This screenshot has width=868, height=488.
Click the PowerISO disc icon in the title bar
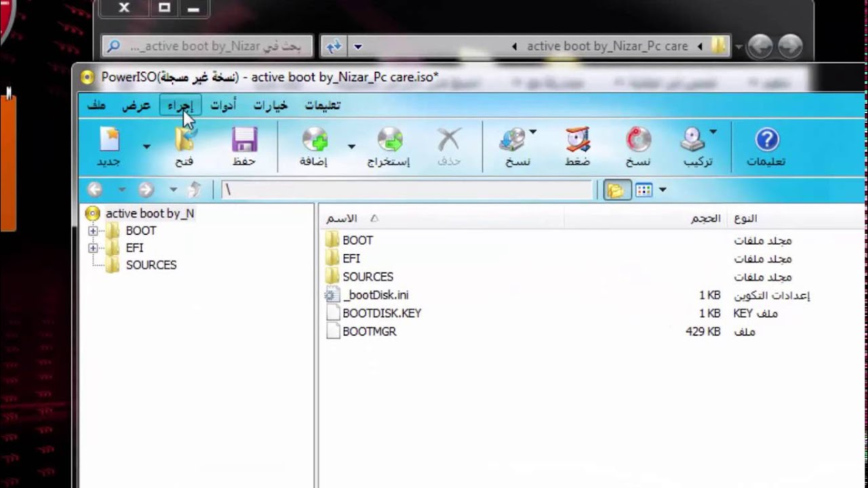coord(87,77)
